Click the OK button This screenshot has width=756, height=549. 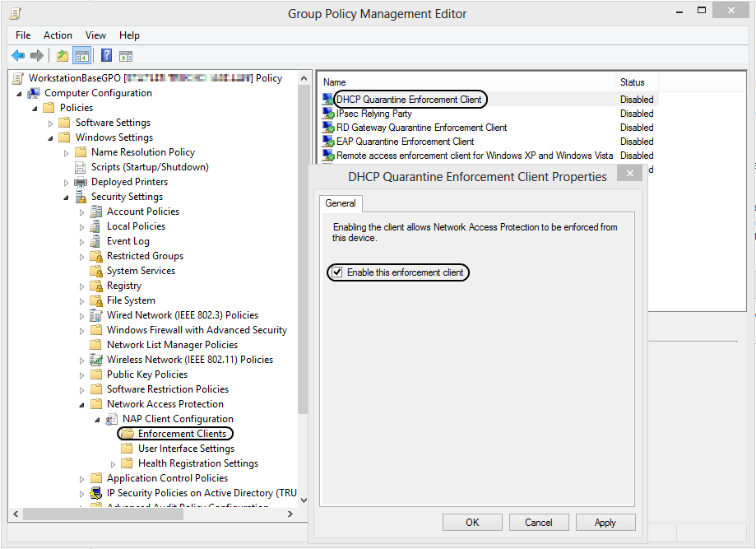(472, 522)
